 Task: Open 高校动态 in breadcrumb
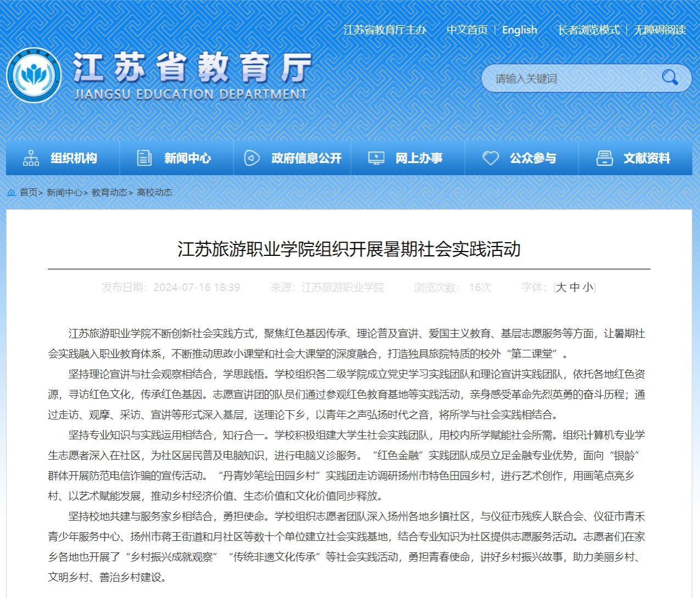[154, 193]
